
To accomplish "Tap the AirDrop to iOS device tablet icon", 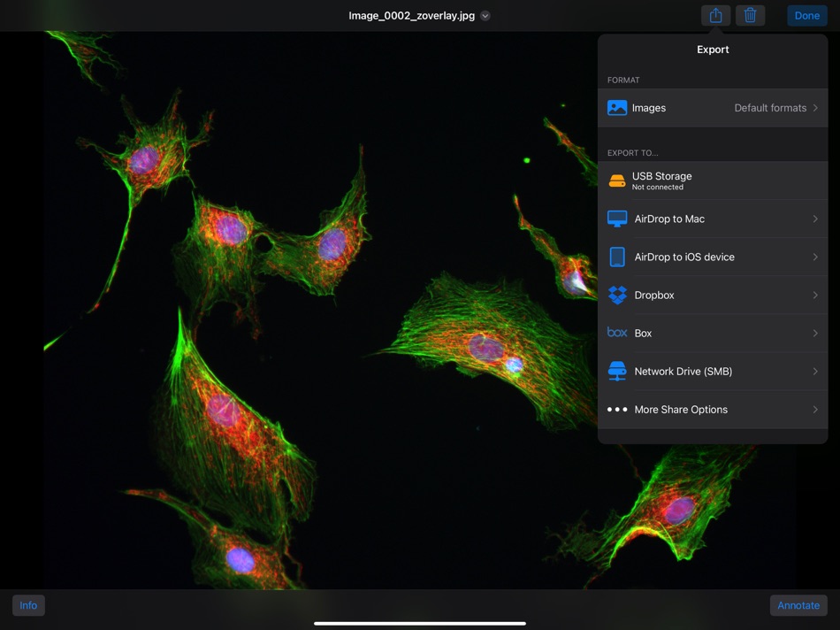I will (617, 257).
